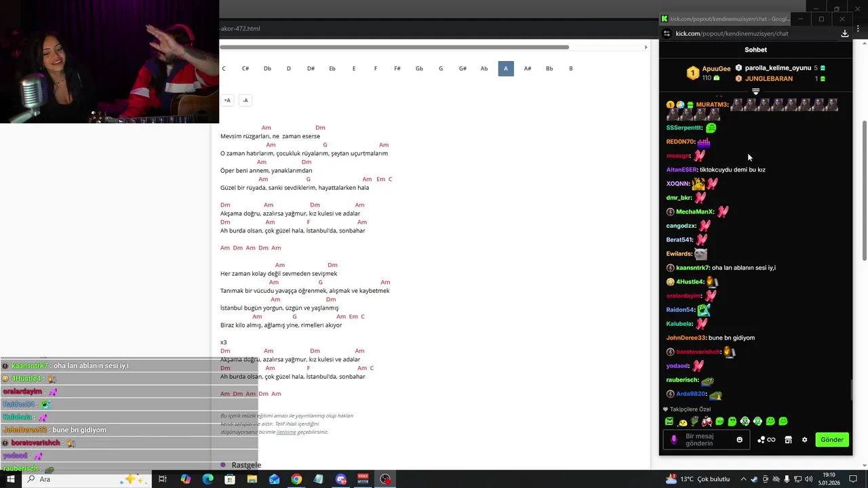Click the right arrow of horizontal scrollbar
This screenshot has width=868, height=488.
[x=646, y=47]
